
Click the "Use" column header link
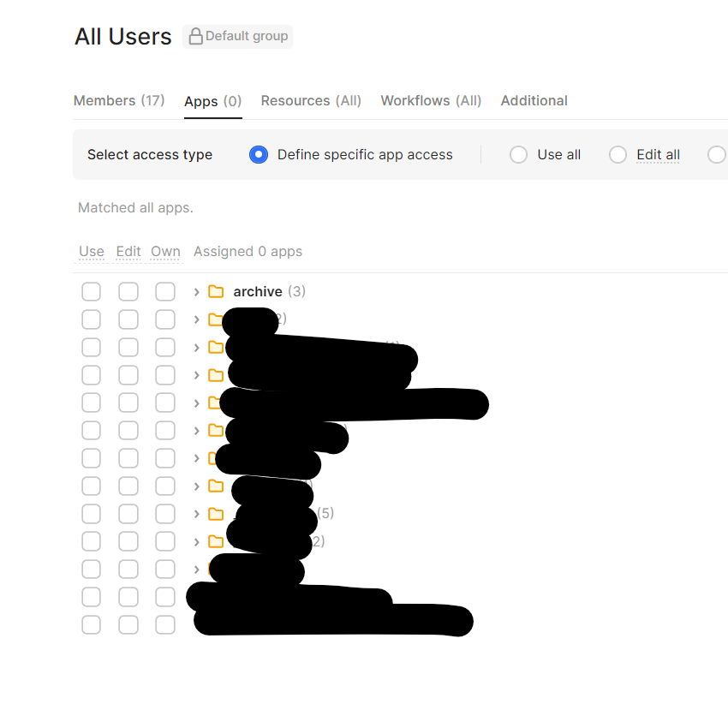pos(91,251)
